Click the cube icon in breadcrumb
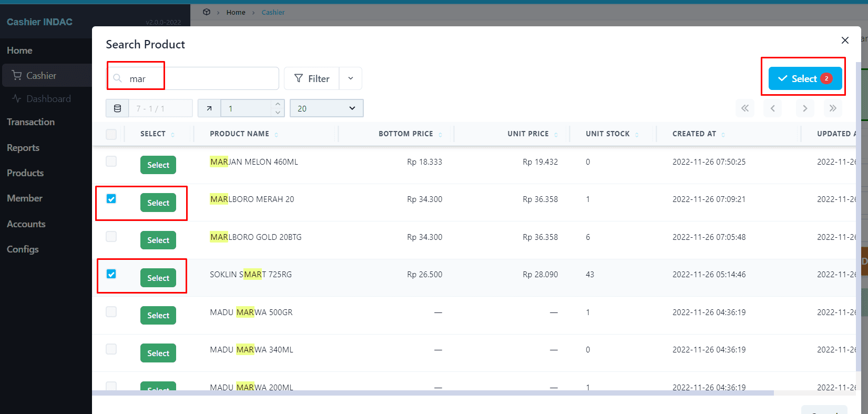 pyautogui.click(x=207, y=12)
